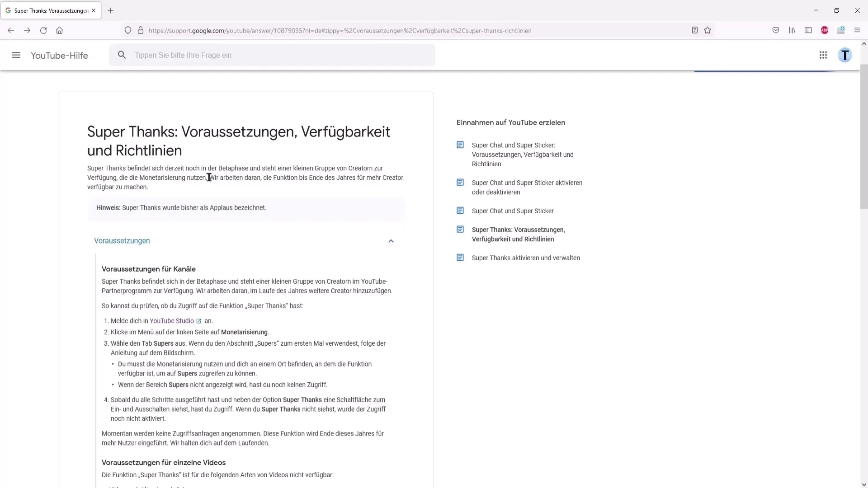The height and width of the screenshot is (488, 868).
Task: Open Super Thanks: Voraussetzungen, Verfügbarkeit article link
Action: (519, 235)
